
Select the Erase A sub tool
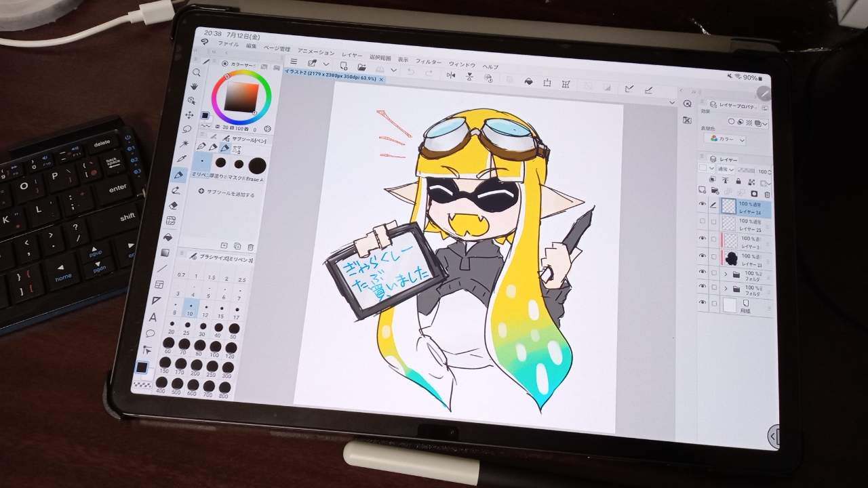pyautogui.click(x=255, y=167)
